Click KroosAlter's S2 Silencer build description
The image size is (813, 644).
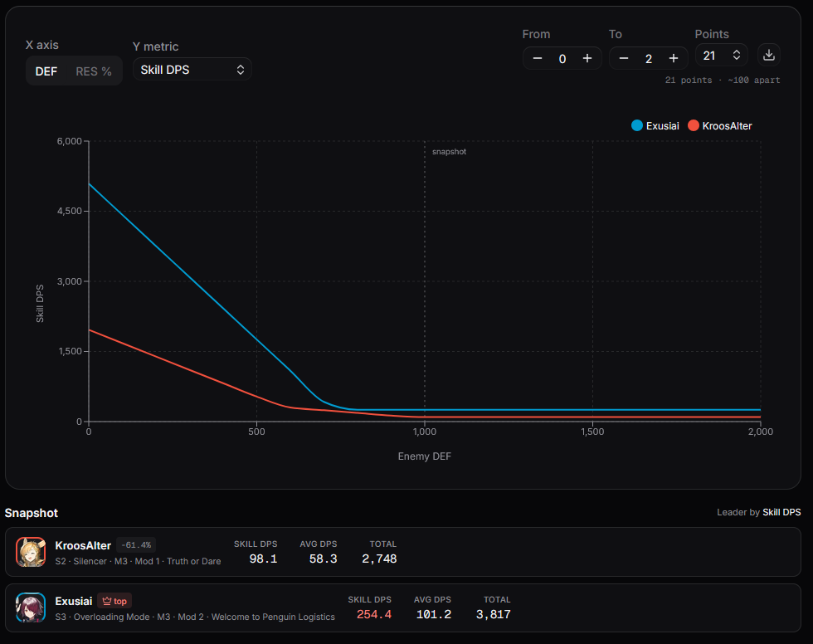(138, 561)
